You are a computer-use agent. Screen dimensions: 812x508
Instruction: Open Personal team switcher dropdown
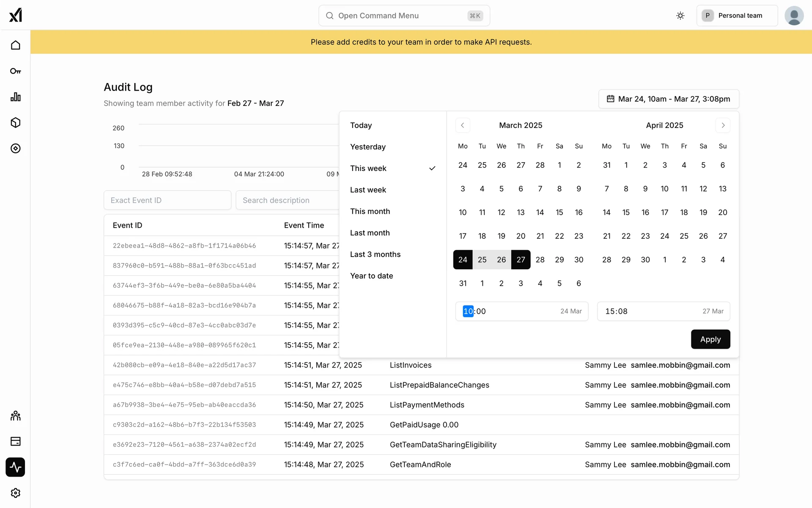tap(737, 16)
